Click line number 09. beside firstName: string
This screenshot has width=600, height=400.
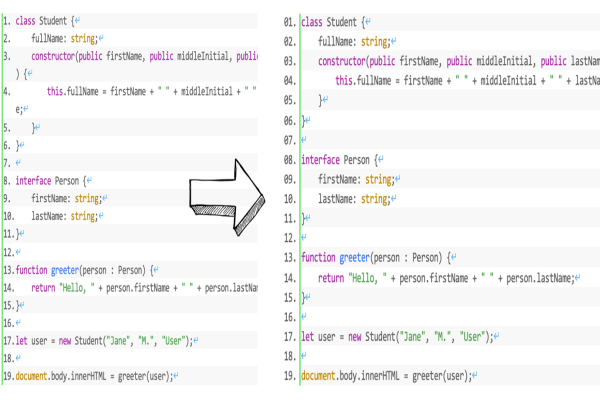pos(289,179)
